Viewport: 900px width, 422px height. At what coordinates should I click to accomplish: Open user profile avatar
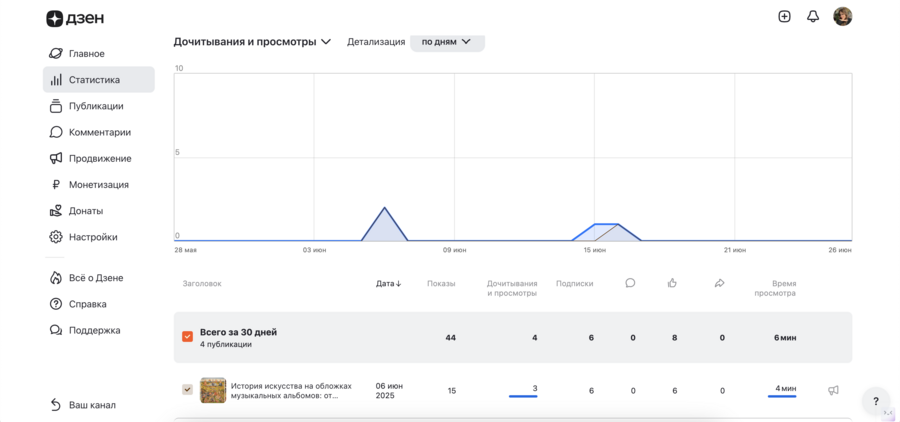click(843, 16)
